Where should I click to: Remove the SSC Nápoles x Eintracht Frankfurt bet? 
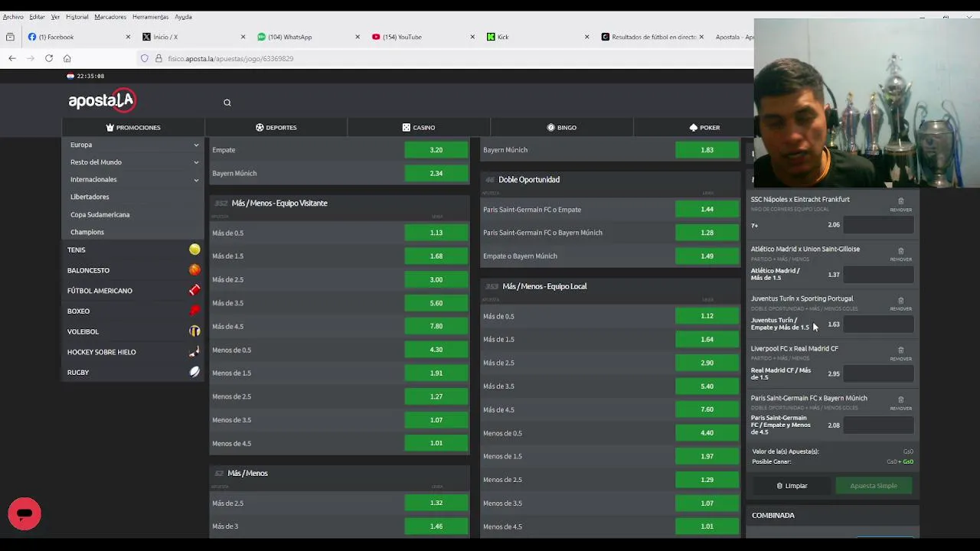900,204
